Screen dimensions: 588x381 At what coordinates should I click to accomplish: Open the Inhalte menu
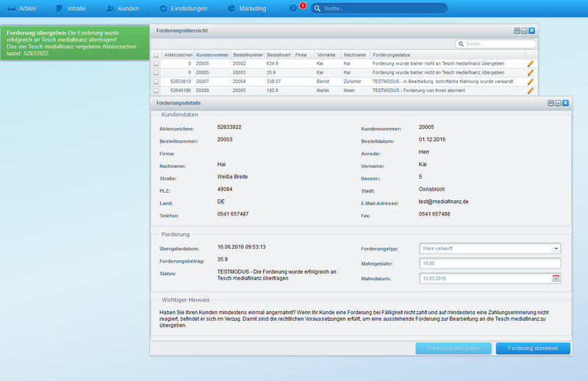coord(71,8)
